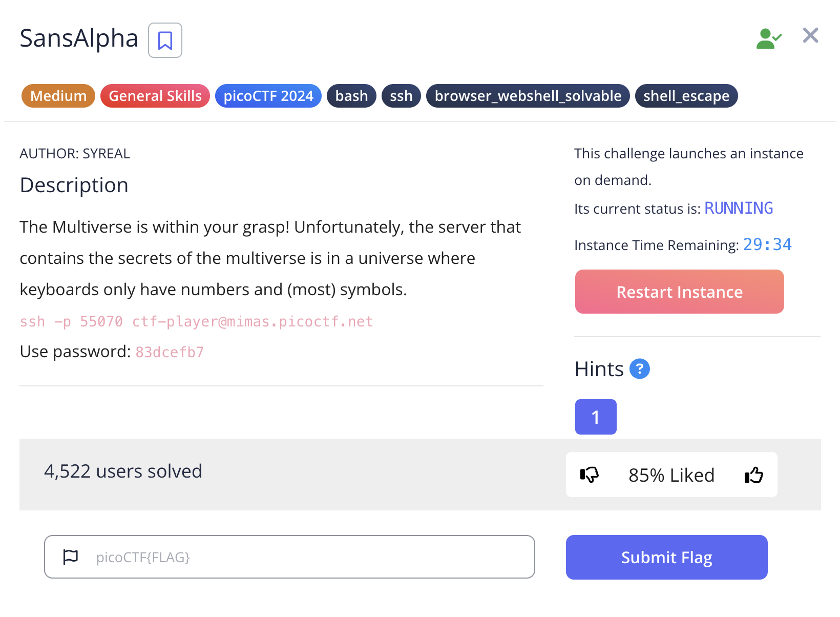Give the challenge a thumbs down
The height and width of the screenshot is (617, 840).
click(590, 475)
